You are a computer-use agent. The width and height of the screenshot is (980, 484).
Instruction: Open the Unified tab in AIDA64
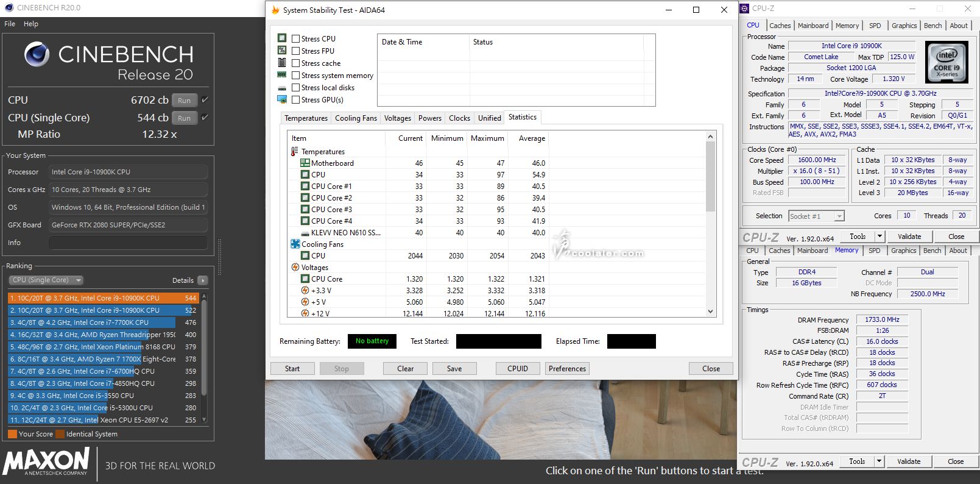489,118
